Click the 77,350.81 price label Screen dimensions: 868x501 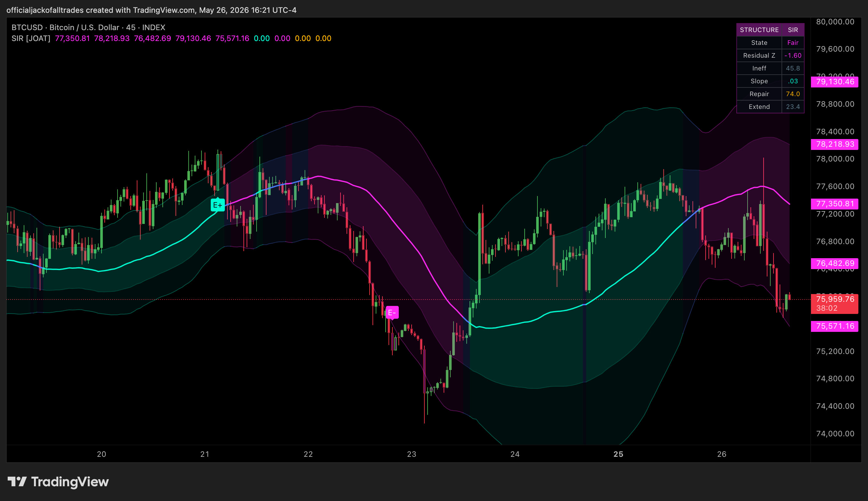click(x=835, y=204)
